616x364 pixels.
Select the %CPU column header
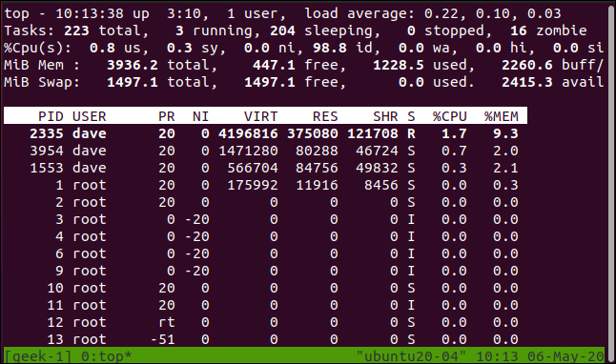tap(450, 116)
